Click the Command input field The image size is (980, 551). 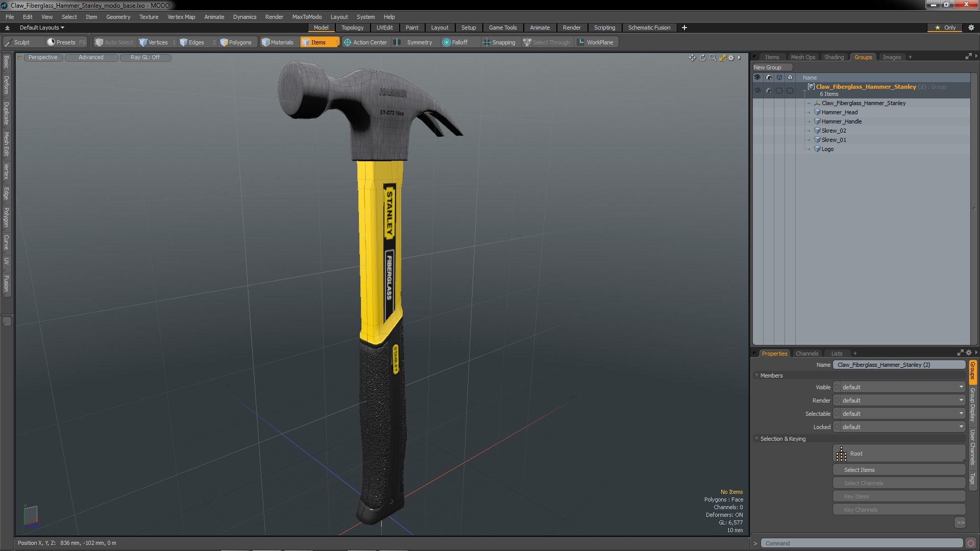pyautogui.click(x=861, y=543)
